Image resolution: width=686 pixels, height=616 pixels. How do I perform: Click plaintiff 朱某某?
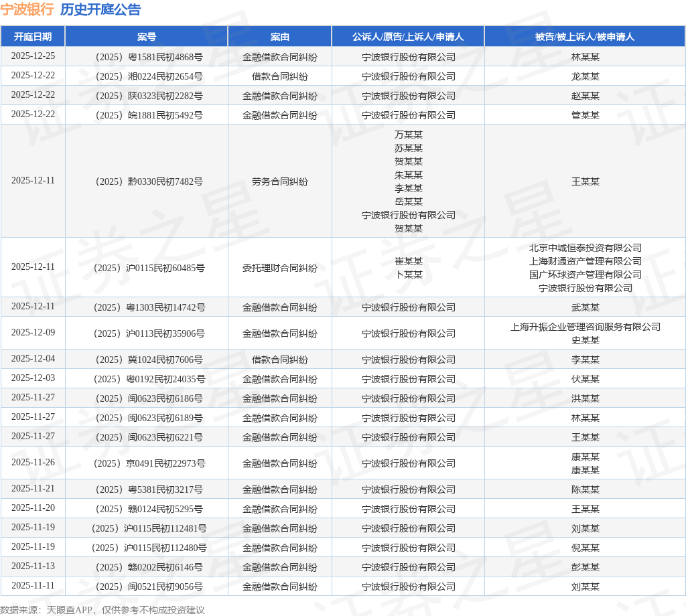tap(409, 175)
